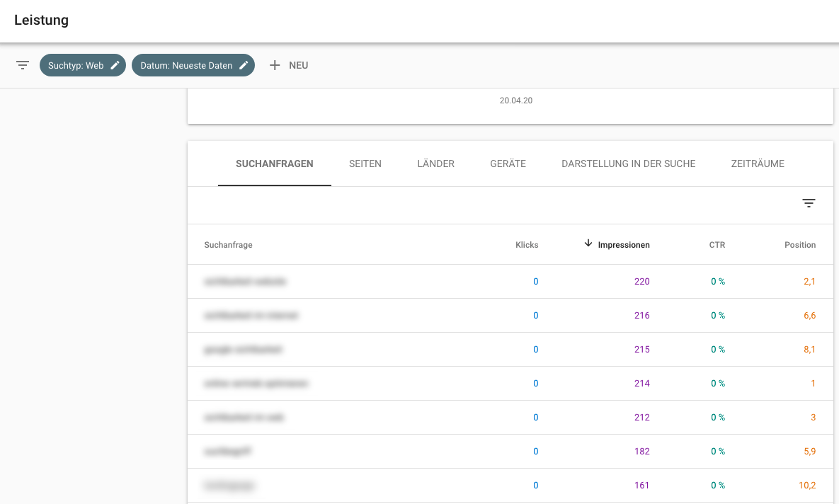Sort table by CTR column header
The height and width of the screenshot is (504, 839).
[717, 245]
